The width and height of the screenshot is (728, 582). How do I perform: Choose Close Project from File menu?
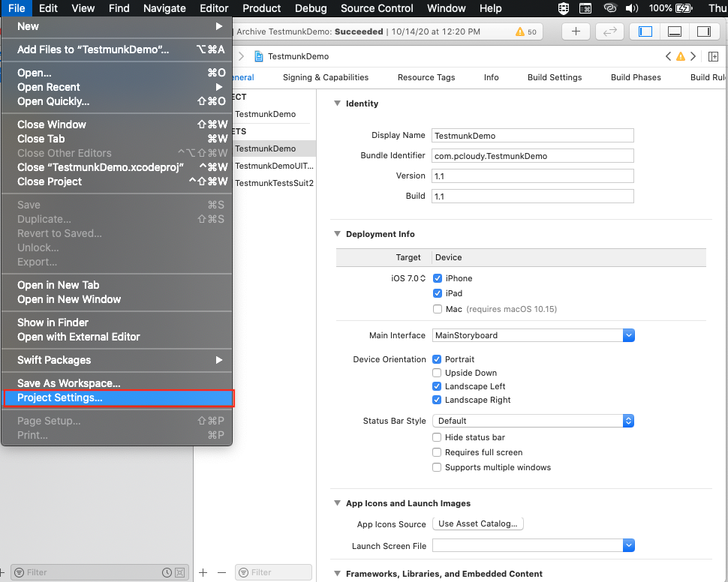(117, 181)
